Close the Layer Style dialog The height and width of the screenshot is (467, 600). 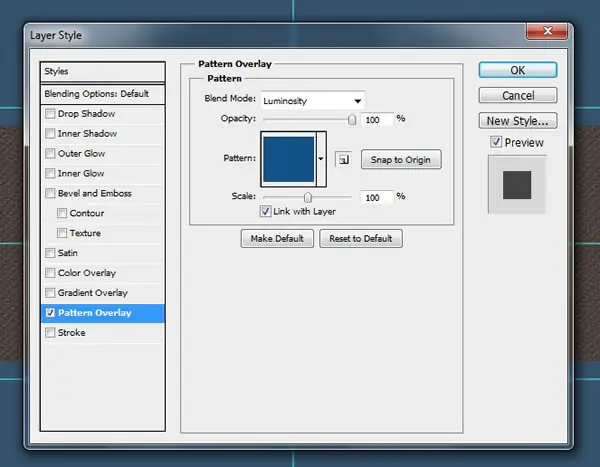[x=547, y=31]
